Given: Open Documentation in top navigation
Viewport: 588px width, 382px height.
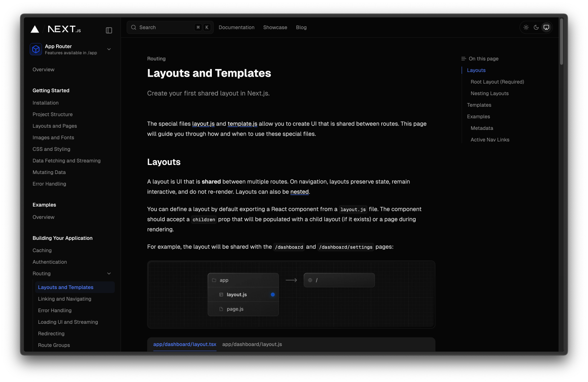Looking at the screenshot, I should pyautogui.click(x=236, y=27).
